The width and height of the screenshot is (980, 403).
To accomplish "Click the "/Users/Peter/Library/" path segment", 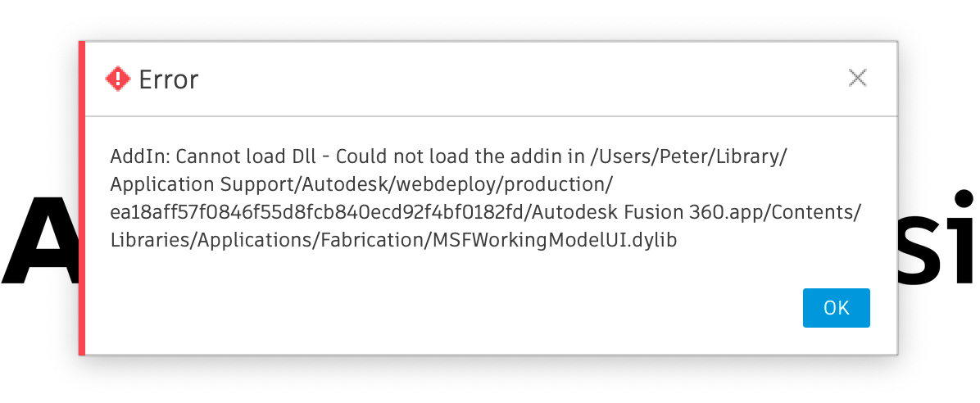I will tap(688, 156).
